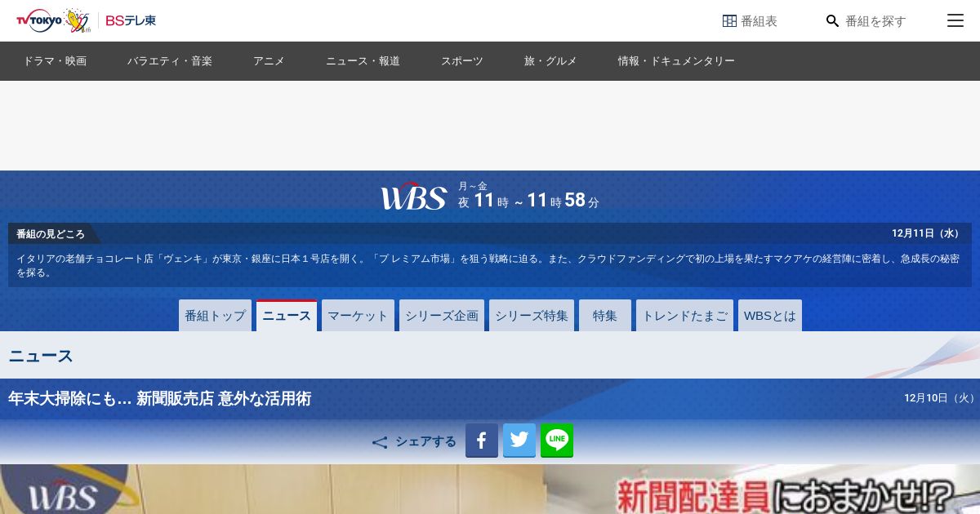
Task: Share the article on LINE
Action: pyautogui.click(x=557, y=441)
